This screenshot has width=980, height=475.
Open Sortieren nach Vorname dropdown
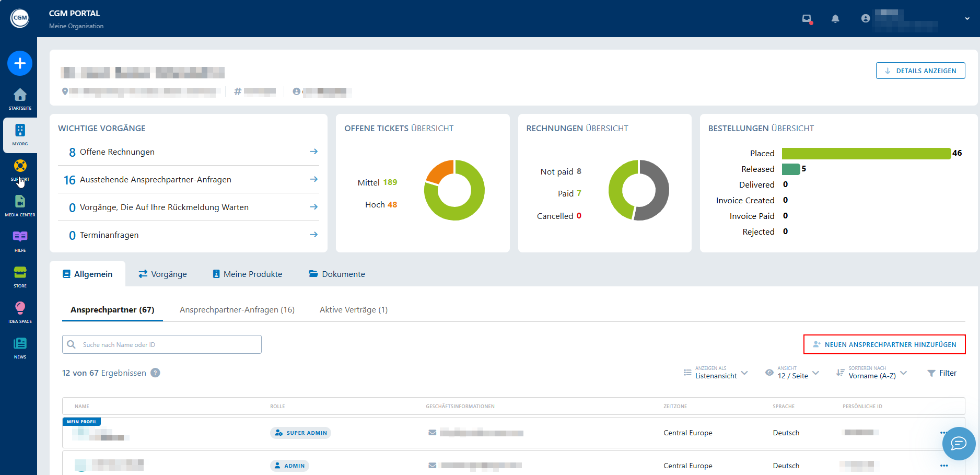click(x=871, y=373)
